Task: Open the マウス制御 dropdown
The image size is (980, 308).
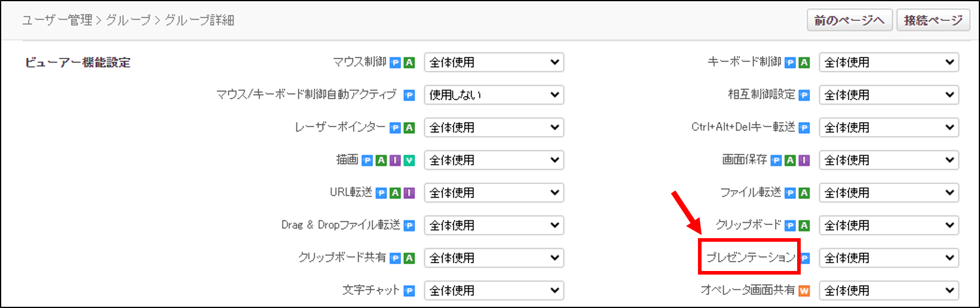Action: [494, 62]
